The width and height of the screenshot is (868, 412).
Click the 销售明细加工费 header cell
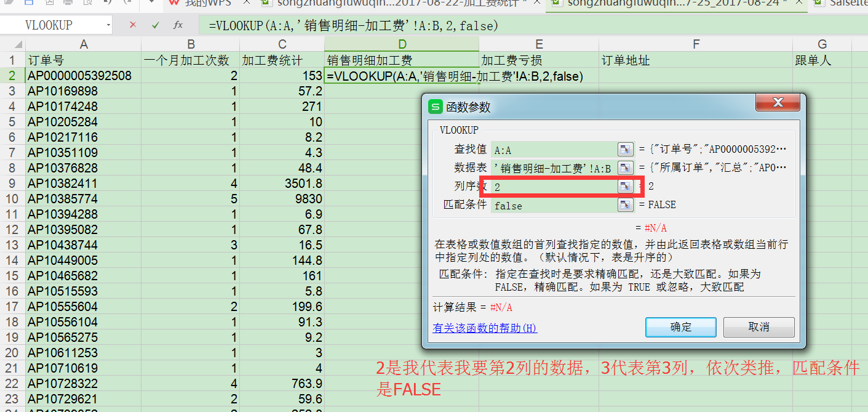click(x=402, y=60)
